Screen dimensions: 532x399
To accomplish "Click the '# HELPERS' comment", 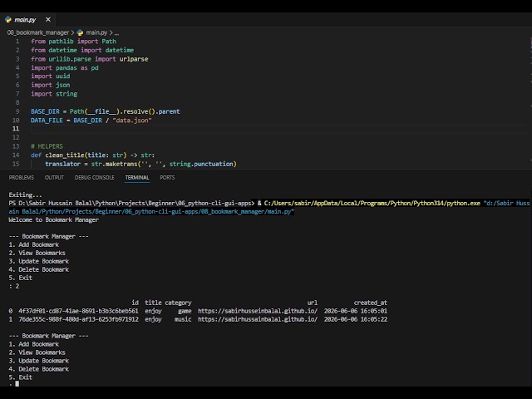I will [x=47, y=146].
